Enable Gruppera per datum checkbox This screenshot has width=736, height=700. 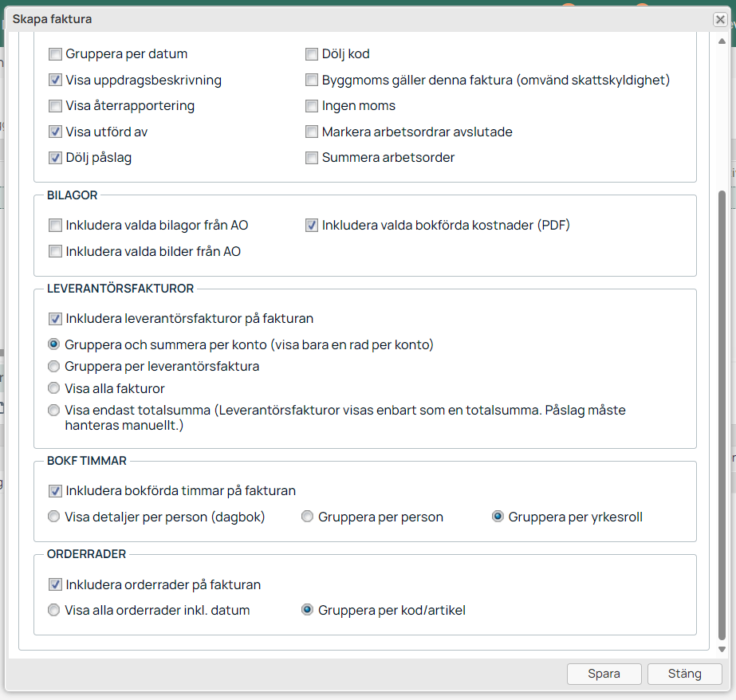pos(55,54)
